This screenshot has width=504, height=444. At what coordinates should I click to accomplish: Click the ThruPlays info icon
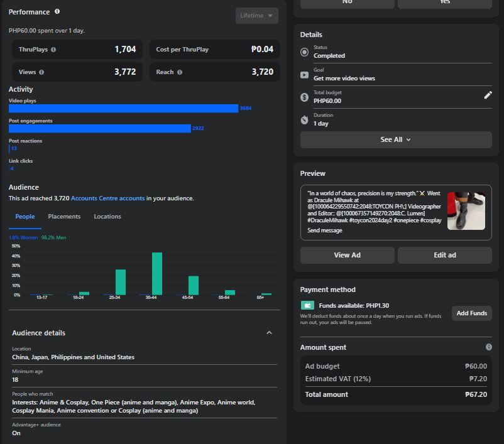53,50
